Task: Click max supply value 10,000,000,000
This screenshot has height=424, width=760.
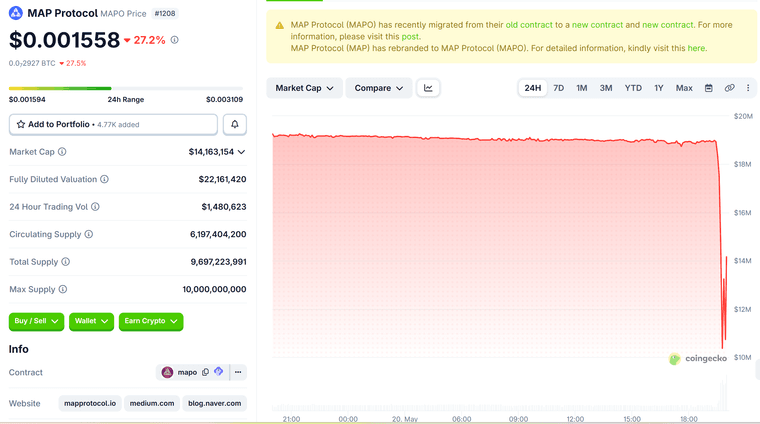Action: [214, 289]
